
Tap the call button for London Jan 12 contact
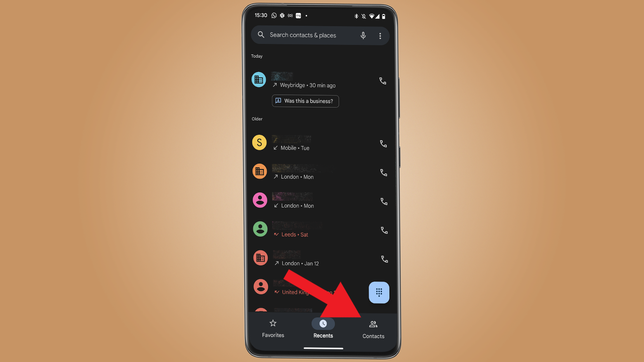[383, 259]
